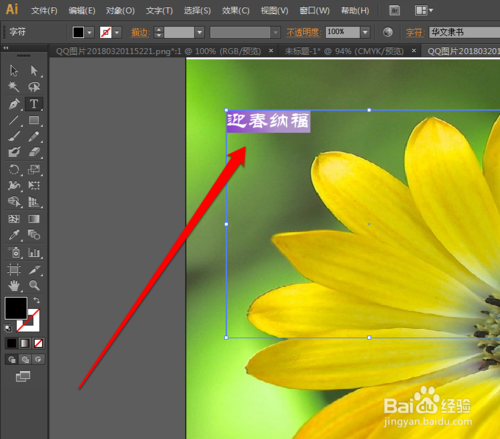Select the Free Transform tool
This screenshot has width=500, height=439.
(x=34, y=185)
